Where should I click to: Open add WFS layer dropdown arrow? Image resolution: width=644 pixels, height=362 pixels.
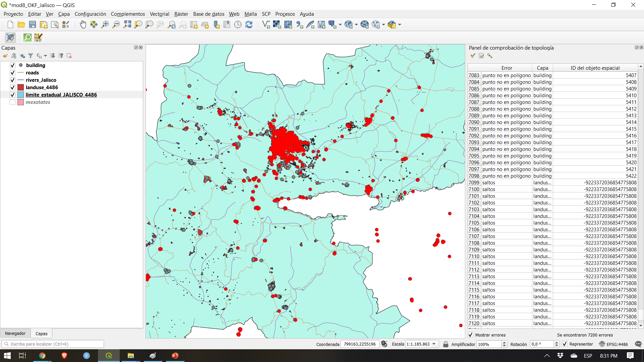pyautogui.click(x=383, y=24)
